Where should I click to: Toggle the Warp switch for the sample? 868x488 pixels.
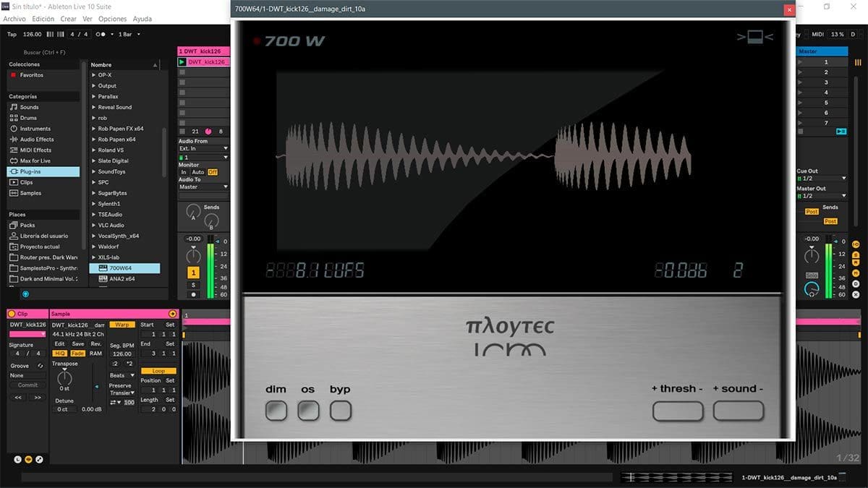pyautogui.click(x=121, y=325)
